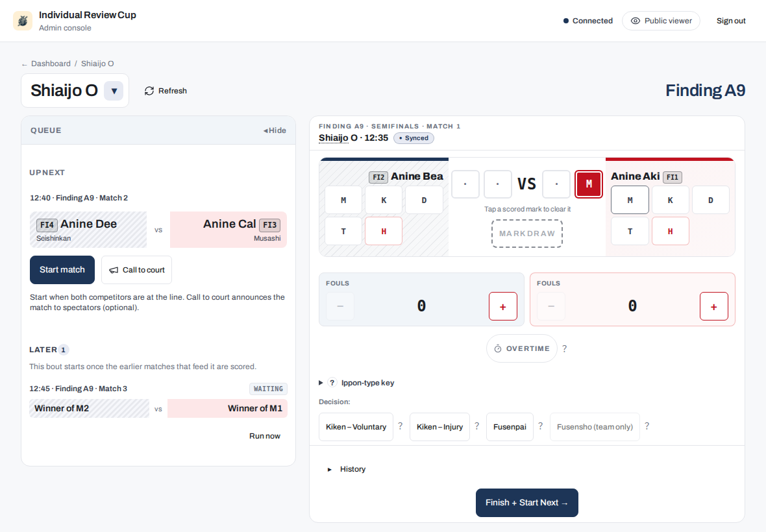Click the Individual Review Cup logo icon
This screenshot has height=532, width=766.
click(23, 21)
